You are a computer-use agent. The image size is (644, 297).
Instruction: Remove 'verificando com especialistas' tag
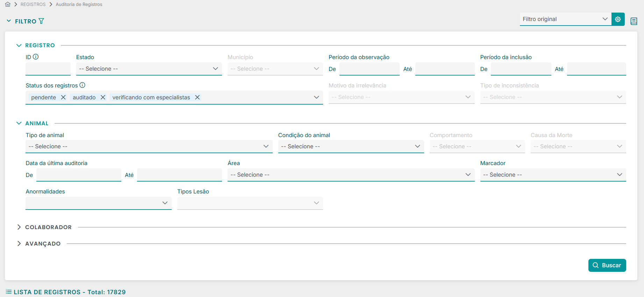[197, 98]
